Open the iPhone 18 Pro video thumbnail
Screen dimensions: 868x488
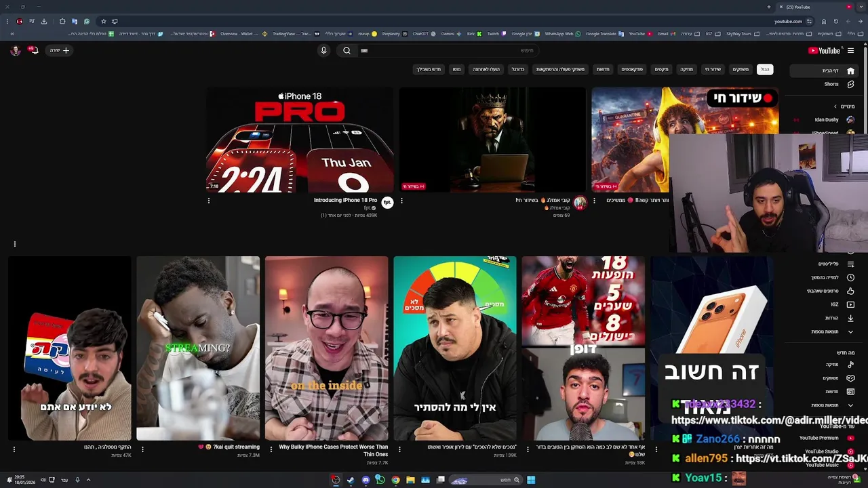coord(300,140)
